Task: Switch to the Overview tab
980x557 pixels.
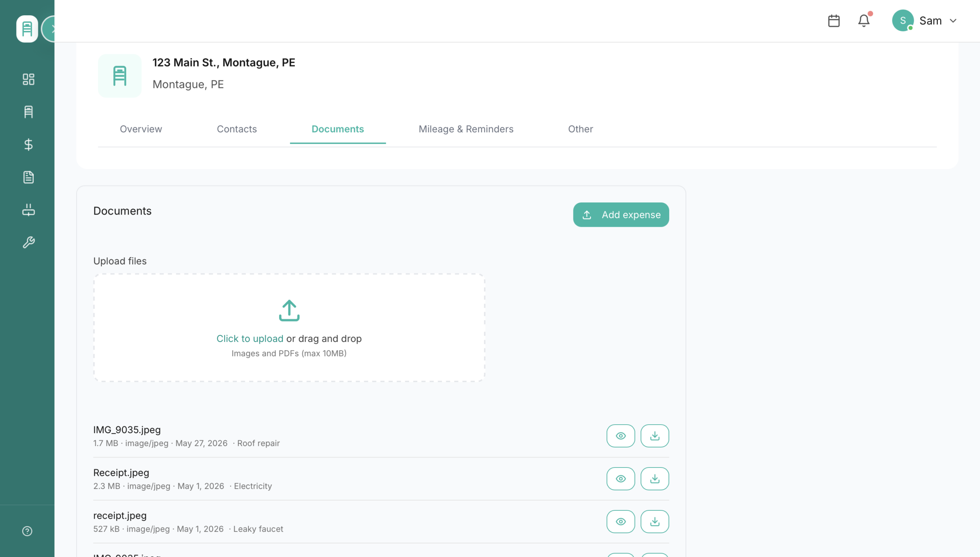Action: pos(141,129)
